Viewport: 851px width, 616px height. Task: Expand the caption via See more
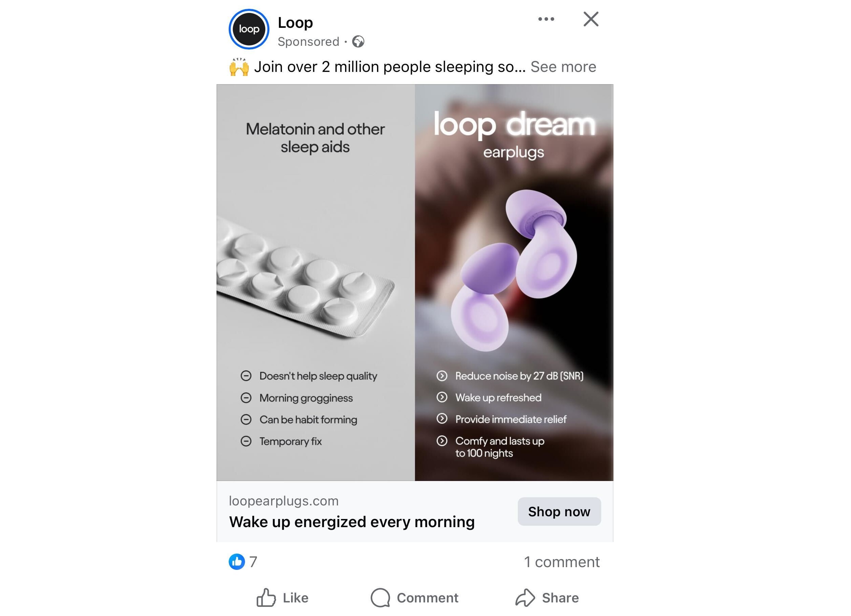click(563, 66)
